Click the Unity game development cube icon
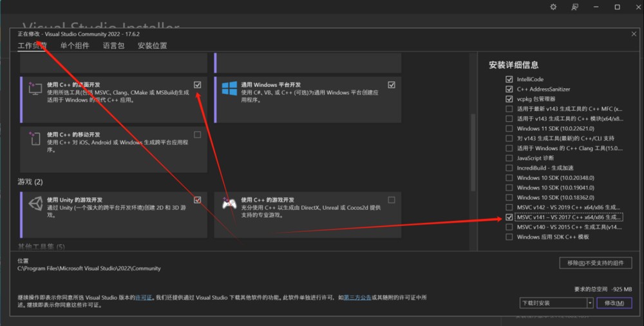This screenshot has height=326, width=644. 35,203
